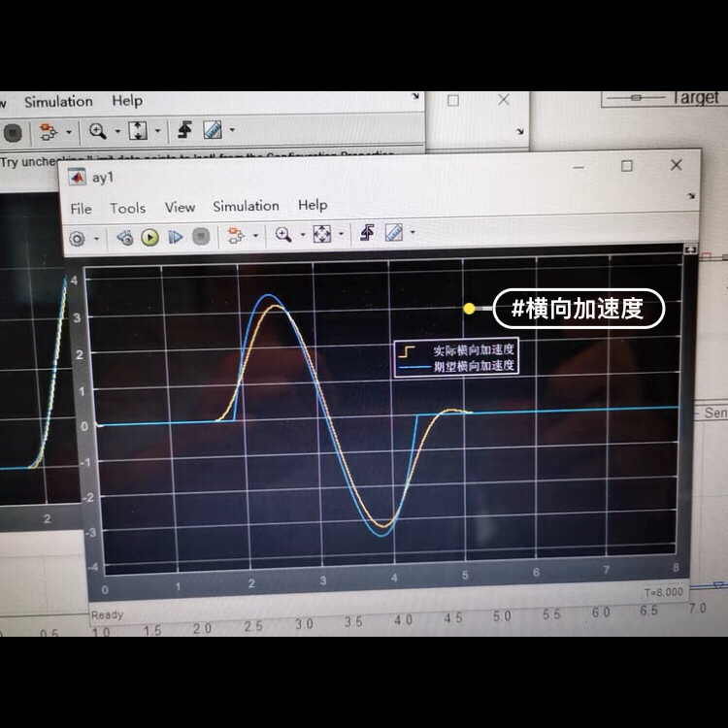Click the cursor measurements ruler icon in ay1
Image resolution: width=728 pixels, height=728 pixels.
[x=394, y=232]
